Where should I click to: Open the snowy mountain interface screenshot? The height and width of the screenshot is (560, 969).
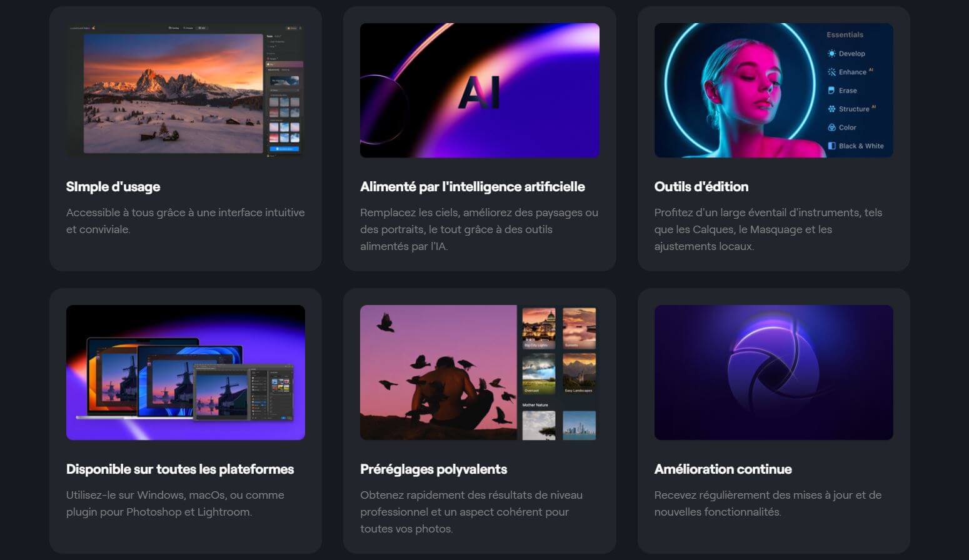click(186, 91)
